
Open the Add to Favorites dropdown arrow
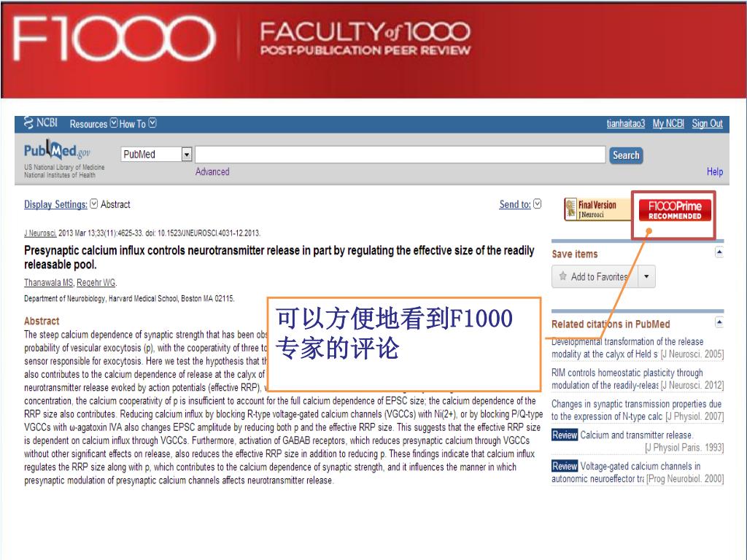[646, 276]
